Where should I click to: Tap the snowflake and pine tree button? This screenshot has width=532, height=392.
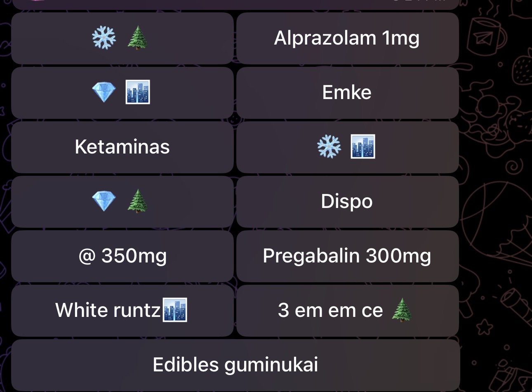coord(122,38)
